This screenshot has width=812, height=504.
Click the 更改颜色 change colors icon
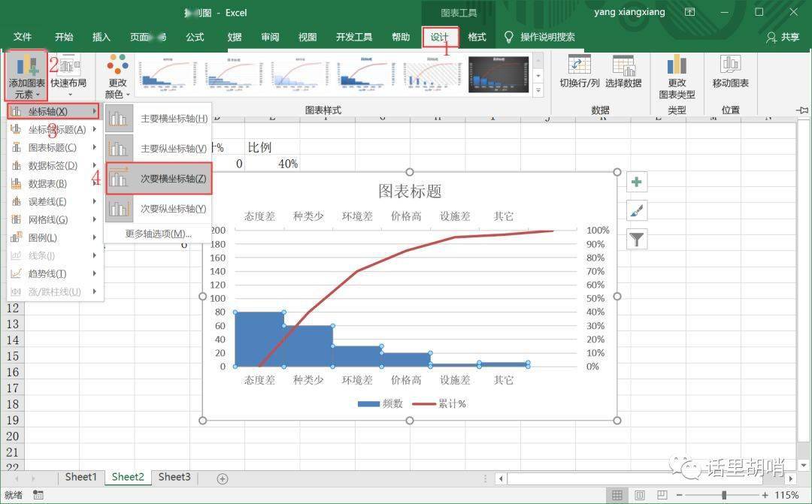pos(117,66)
